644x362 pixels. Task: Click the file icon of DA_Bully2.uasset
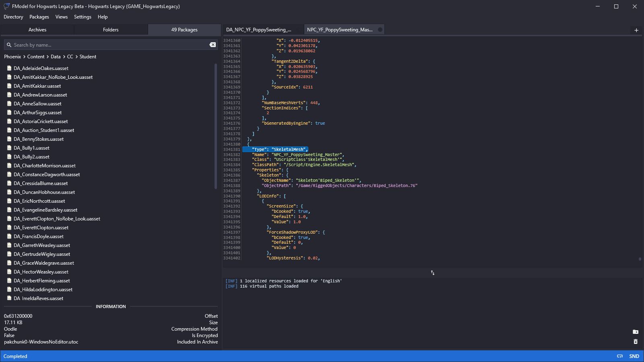[x=9, y=157]
